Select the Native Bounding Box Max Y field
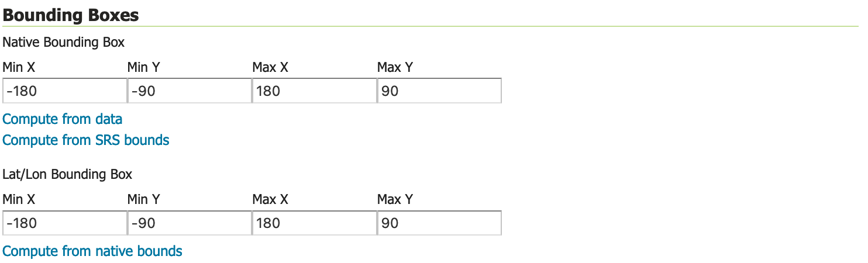 [x=439, y=91]
